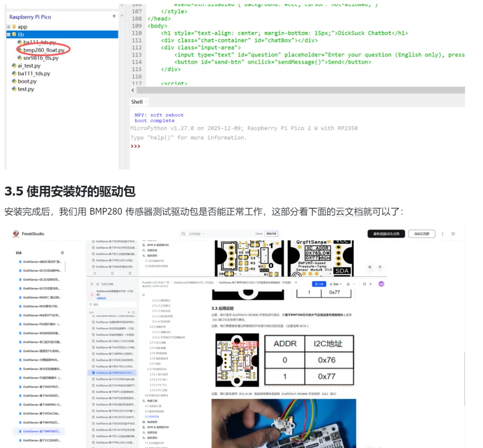The width and height of the screenshot is (483, 448).
Task: Open GraftSense-PS2 joystick document in sidebar
Action: tap(40, 324)
